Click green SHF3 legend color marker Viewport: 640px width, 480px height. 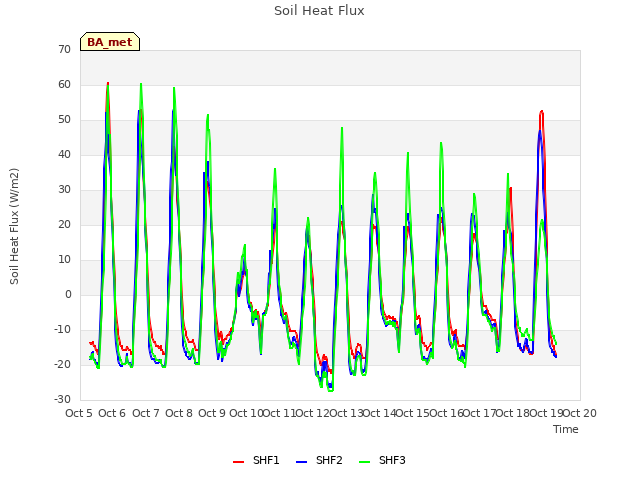pos(364,462)
